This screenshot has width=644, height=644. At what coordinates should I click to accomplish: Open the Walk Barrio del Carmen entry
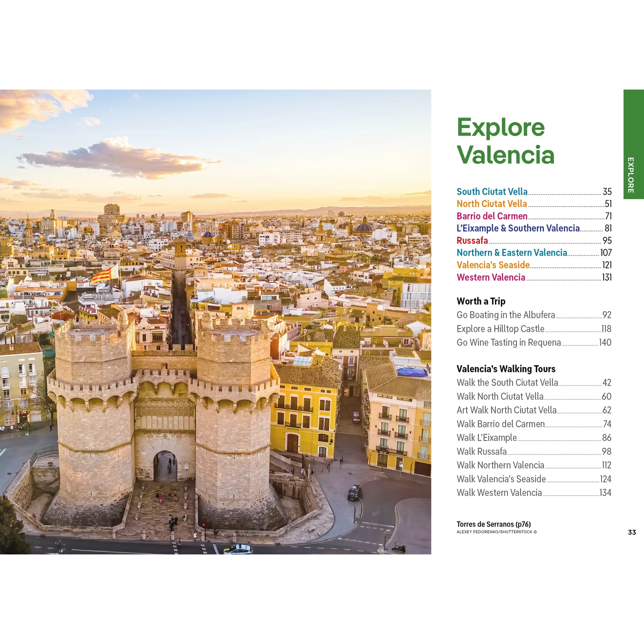coord(500,424)
